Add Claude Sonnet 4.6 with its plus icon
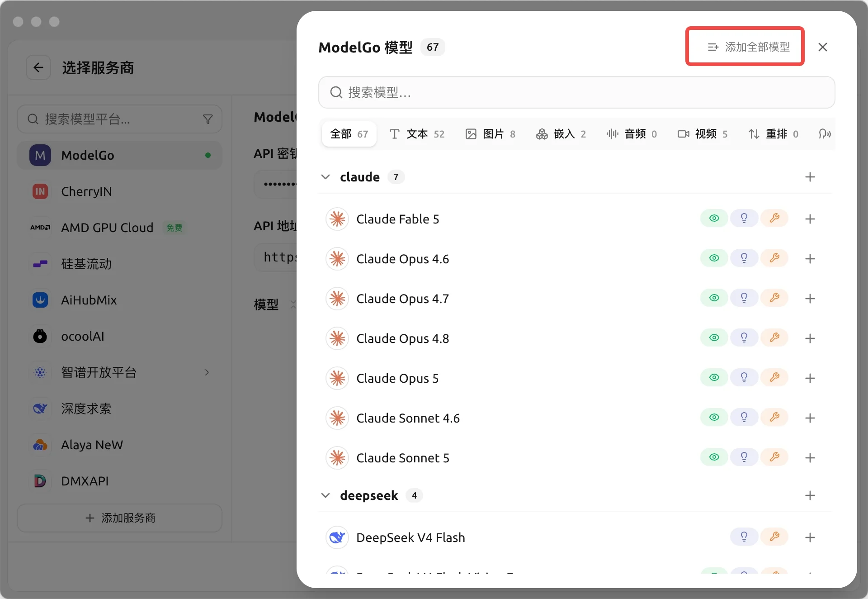 pos(810,418)
